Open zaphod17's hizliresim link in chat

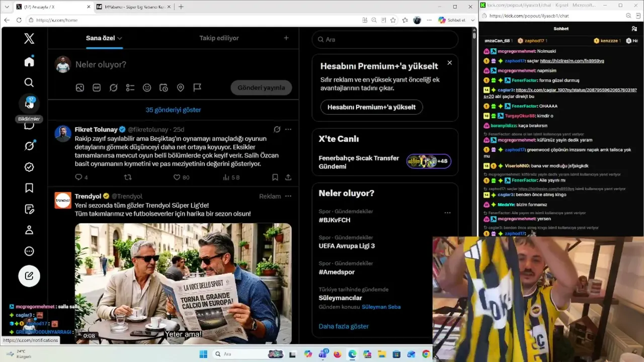click(572, 61)
